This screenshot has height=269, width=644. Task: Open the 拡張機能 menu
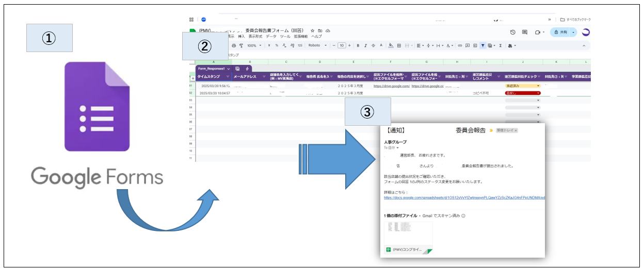click(x=301, y=37)
